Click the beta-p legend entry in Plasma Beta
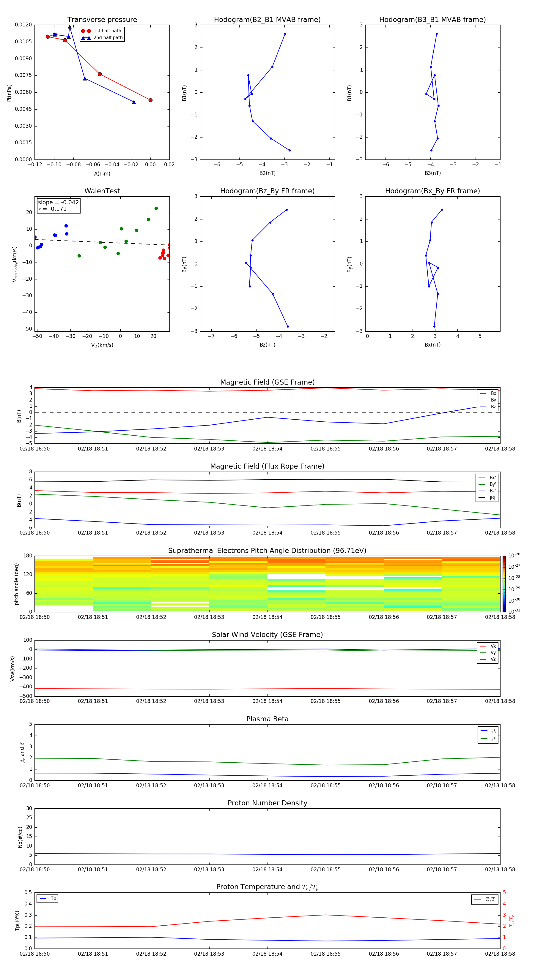Screen dimensions: 535x980 tap(488, 731)
